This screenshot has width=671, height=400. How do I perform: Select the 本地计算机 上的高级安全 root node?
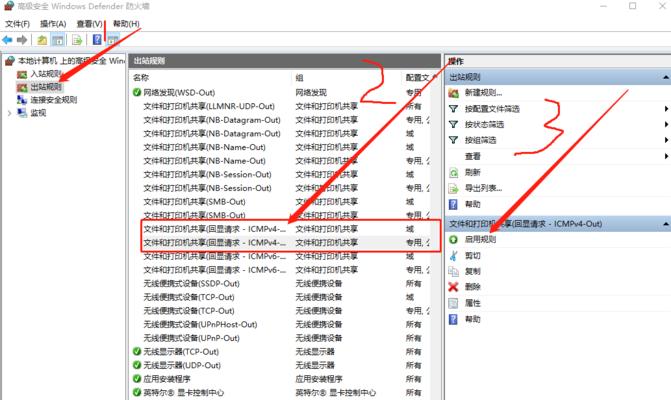pyautogui.click(x=64, y=61)
